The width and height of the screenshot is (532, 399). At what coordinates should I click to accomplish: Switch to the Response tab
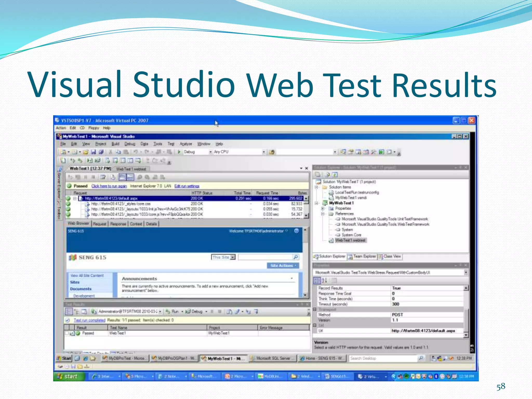[x=118, y=224]
